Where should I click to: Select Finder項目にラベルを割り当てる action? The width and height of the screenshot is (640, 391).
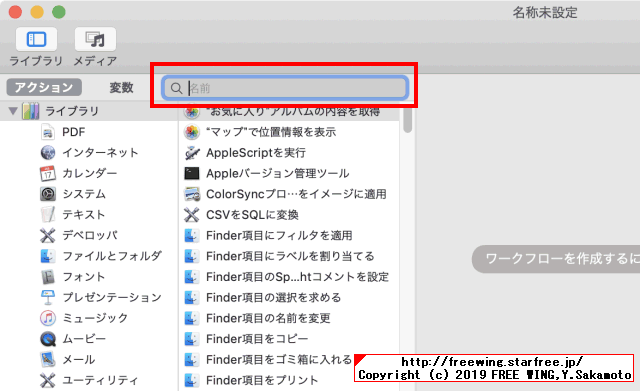289,256
